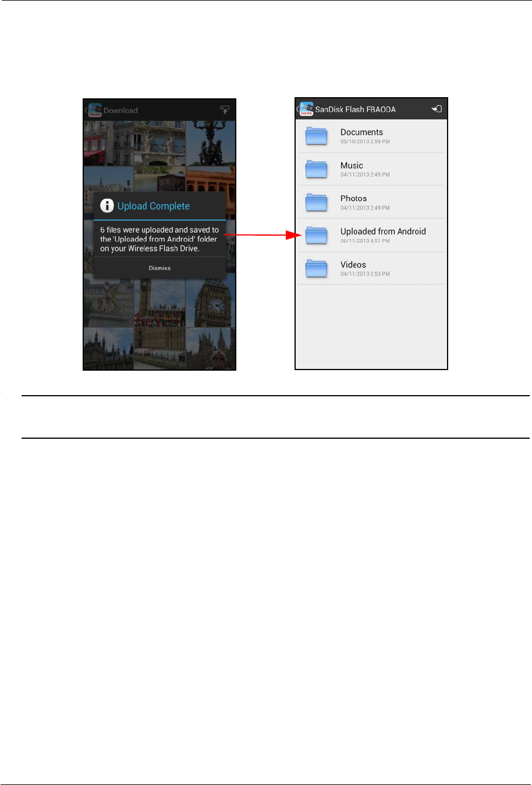Open the Documents folder icon
The image size is (532, 785).
point(316,136)
